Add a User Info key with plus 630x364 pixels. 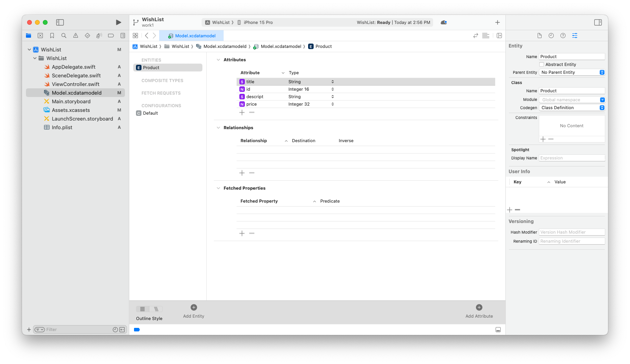coord(510,210)
